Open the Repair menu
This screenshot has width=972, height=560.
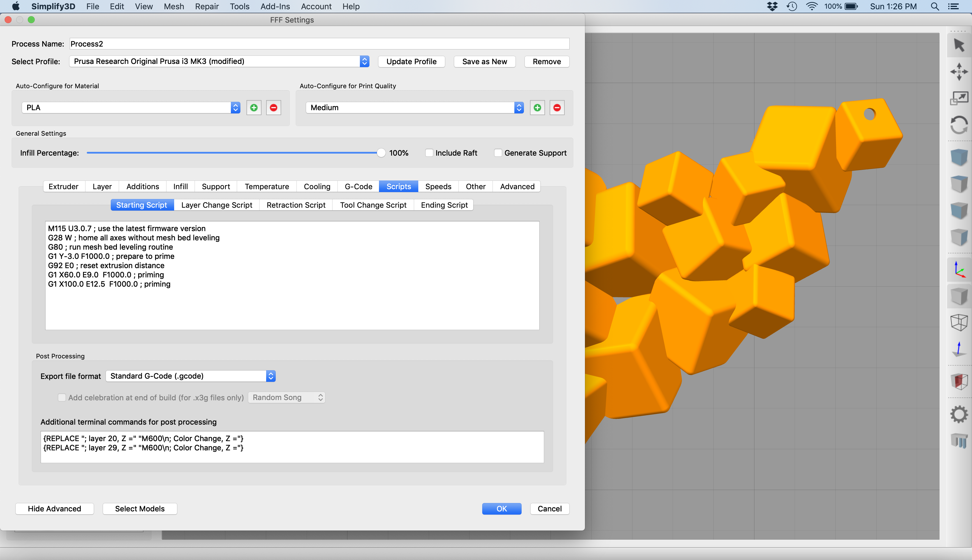coord(207,7)
